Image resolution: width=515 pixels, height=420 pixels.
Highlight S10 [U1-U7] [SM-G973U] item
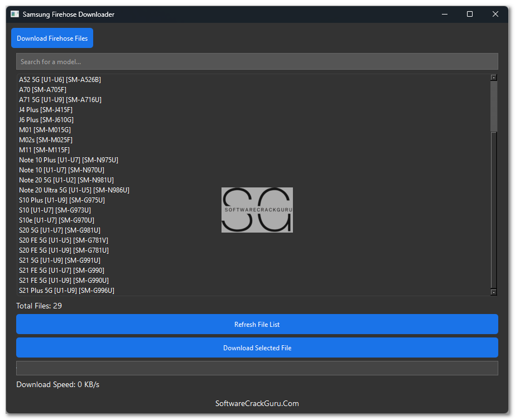pyautogui.click(x=55, y=210)
